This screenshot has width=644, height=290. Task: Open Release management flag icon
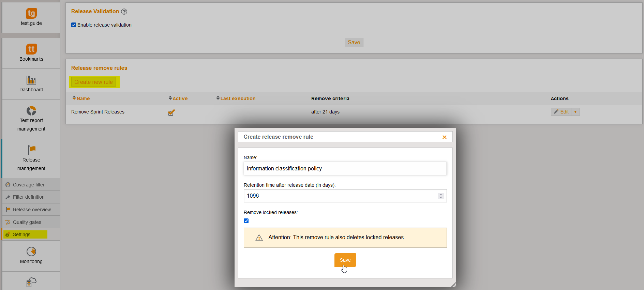pos(31,150)
